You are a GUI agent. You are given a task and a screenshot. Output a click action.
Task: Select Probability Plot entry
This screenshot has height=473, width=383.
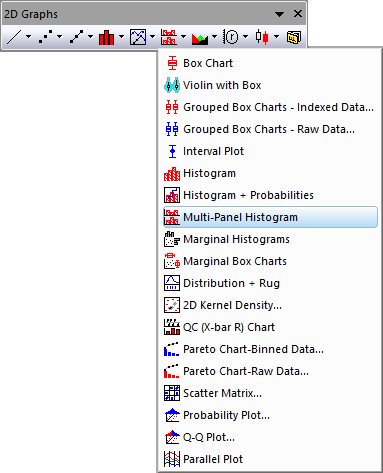[270, 415]
